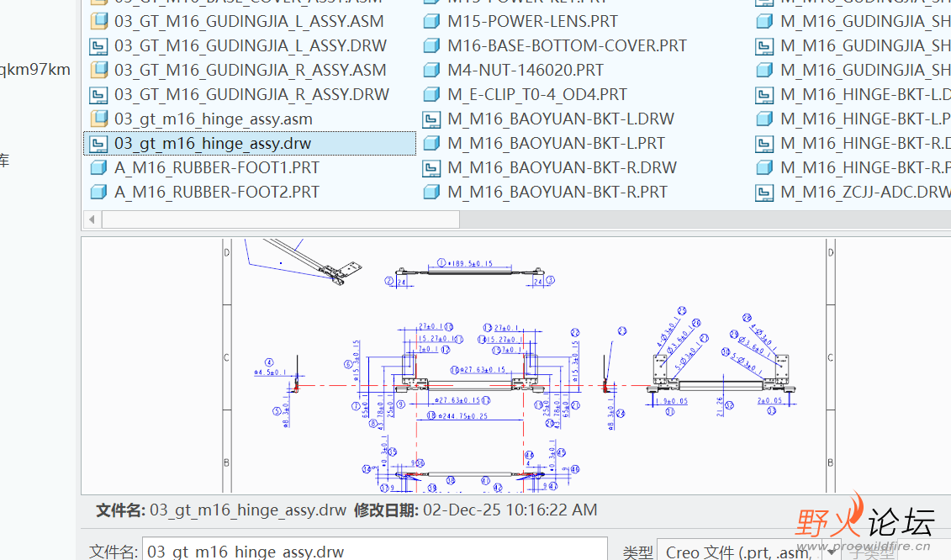Click the drawing icon beside M_M16_BAOYUAN-BKT-L.DRW
The height and width of the screenshot is (560, 951).
[x=431, y=119]
